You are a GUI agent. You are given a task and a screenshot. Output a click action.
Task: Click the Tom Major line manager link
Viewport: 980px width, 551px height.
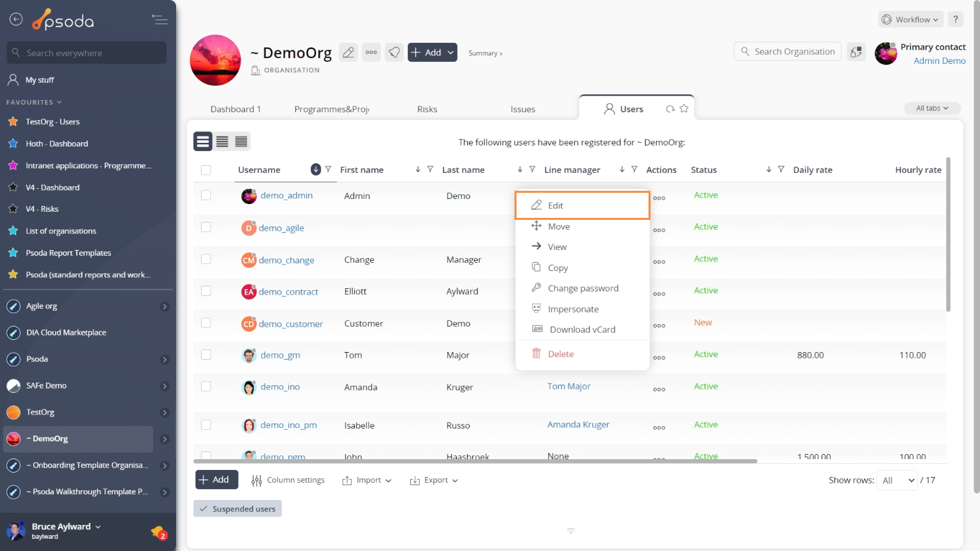568,386
